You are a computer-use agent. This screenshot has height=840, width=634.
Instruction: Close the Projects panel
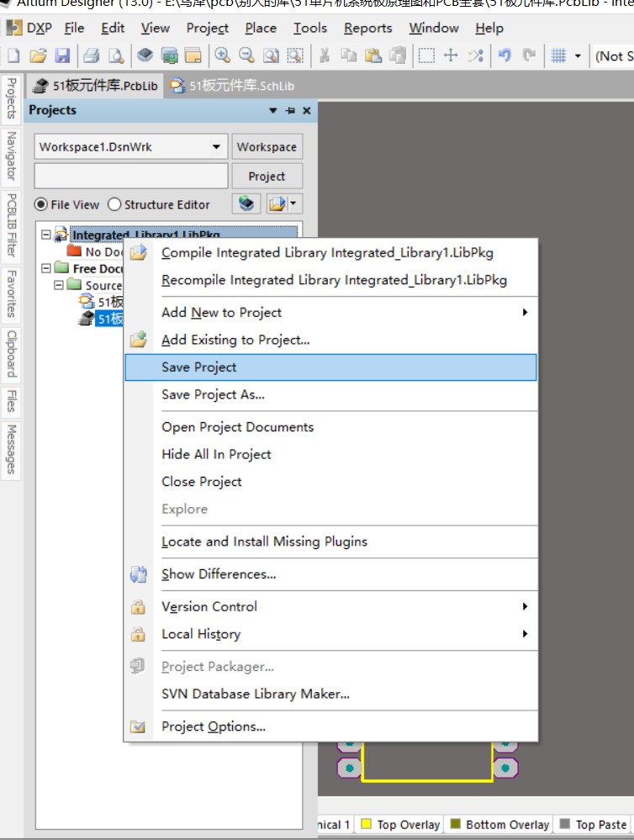(307, 110)
